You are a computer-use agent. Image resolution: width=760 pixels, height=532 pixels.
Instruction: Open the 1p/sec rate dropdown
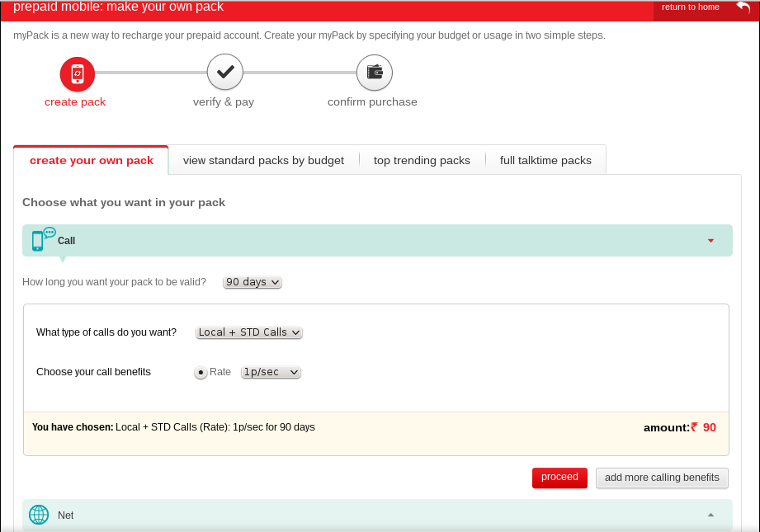click(271, 373)
